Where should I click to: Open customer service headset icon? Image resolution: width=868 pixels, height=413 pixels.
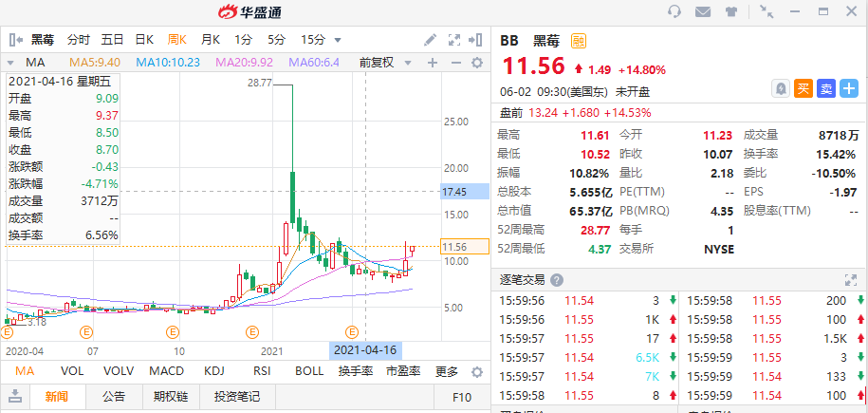pyautogui.click(x=674, y=11)
